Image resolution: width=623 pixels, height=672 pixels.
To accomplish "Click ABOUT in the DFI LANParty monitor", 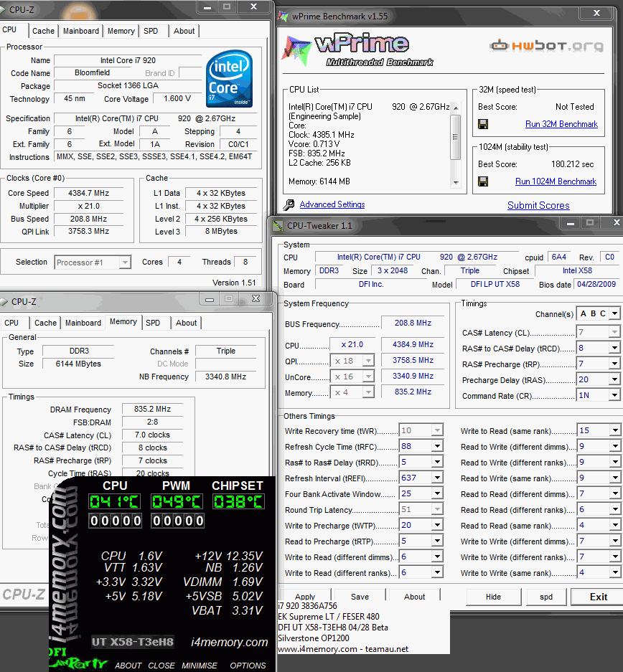I will (128, 666).
